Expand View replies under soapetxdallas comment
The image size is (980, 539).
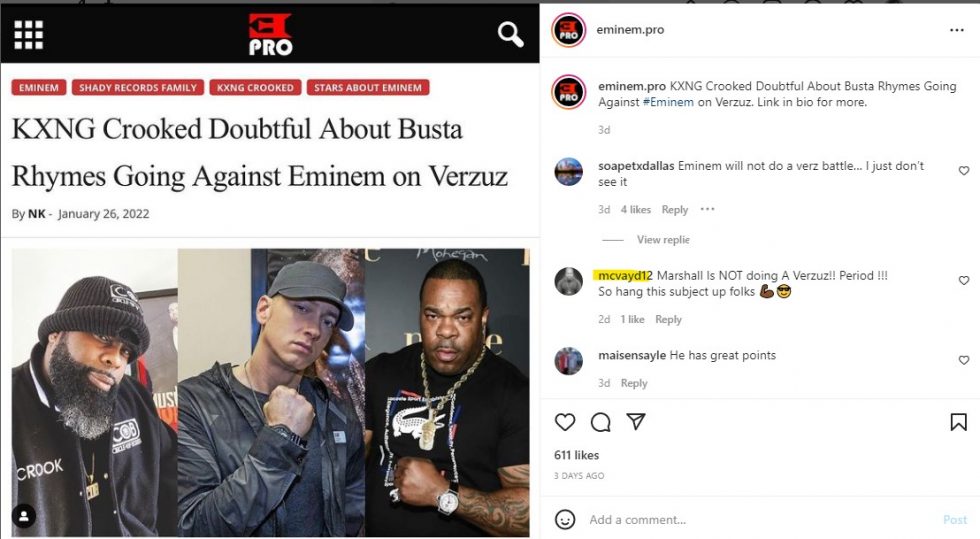click(663, 239)
